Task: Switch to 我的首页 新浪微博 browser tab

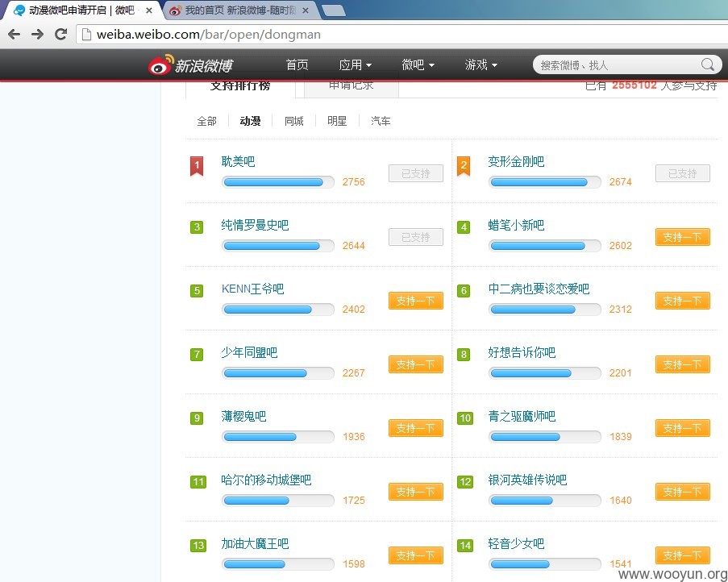Action: (239, 10)
